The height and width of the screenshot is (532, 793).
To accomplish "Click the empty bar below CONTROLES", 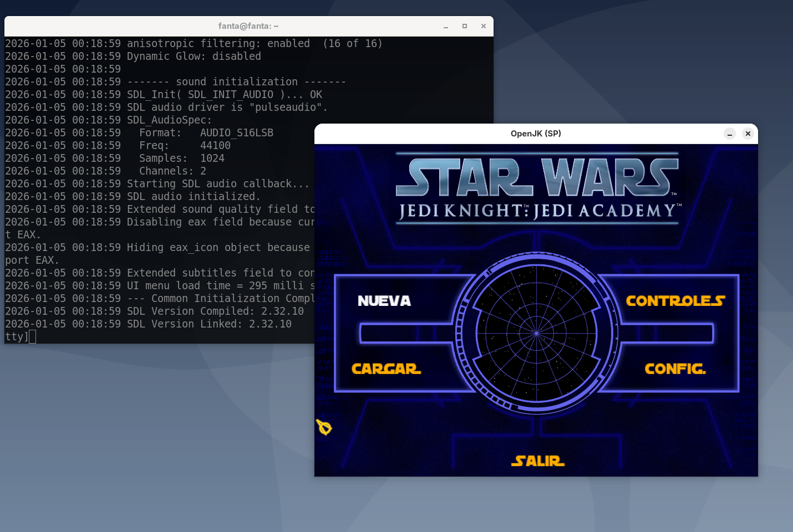I will [x=665, y=334].
